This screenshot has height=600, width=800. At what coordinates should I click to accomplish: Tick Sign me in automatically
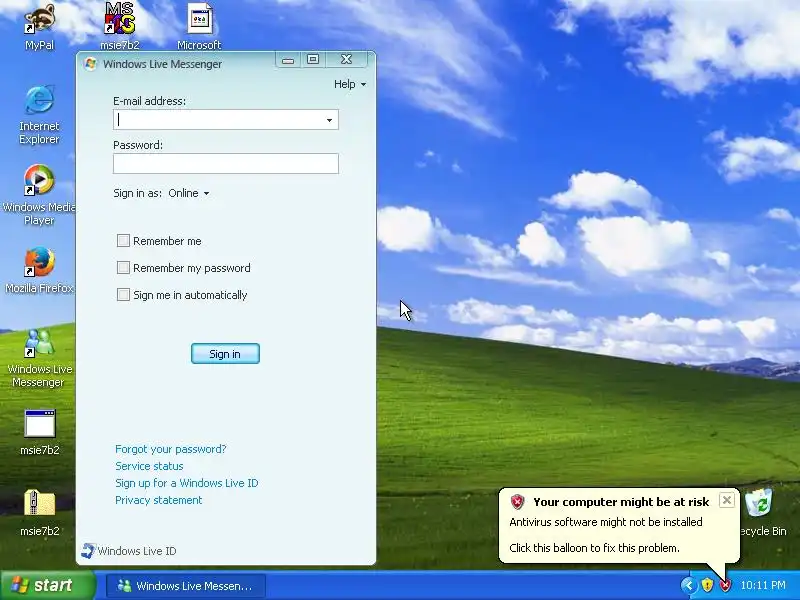tap(123, 295)
